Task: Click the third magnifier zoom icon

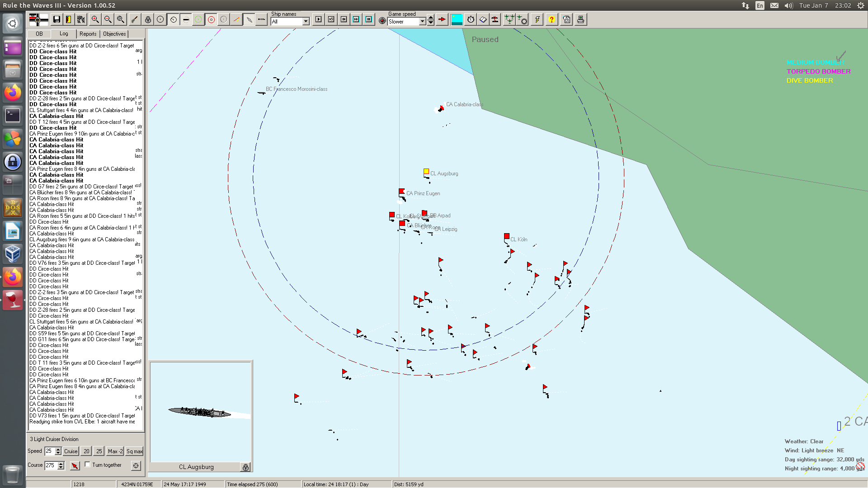Action: point(120,19)
